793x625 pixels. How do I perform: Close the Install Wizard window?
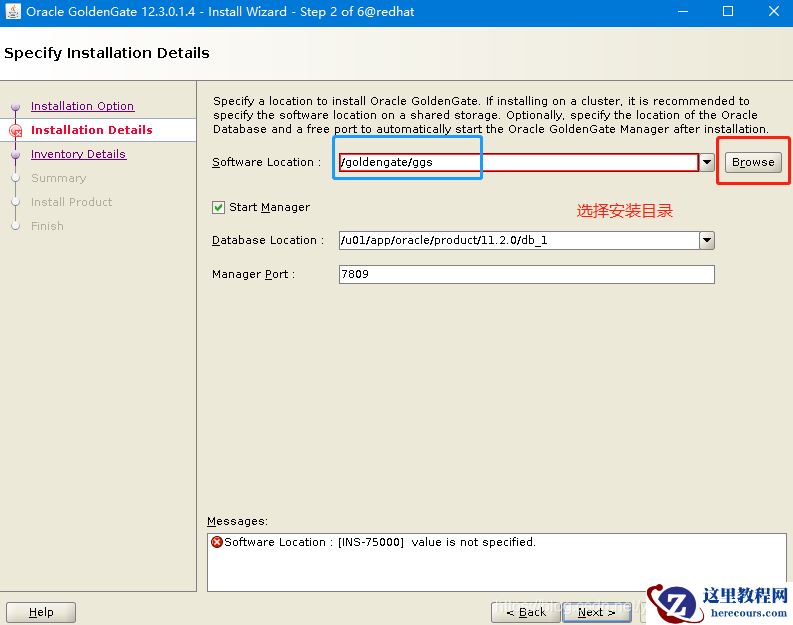click(x=774, y=11)
